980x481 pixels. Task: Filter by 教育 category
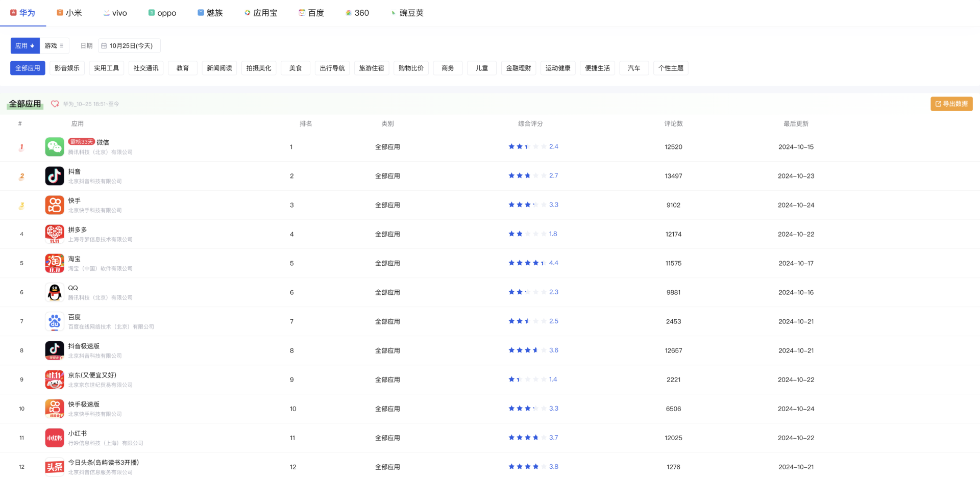[183, 68]
